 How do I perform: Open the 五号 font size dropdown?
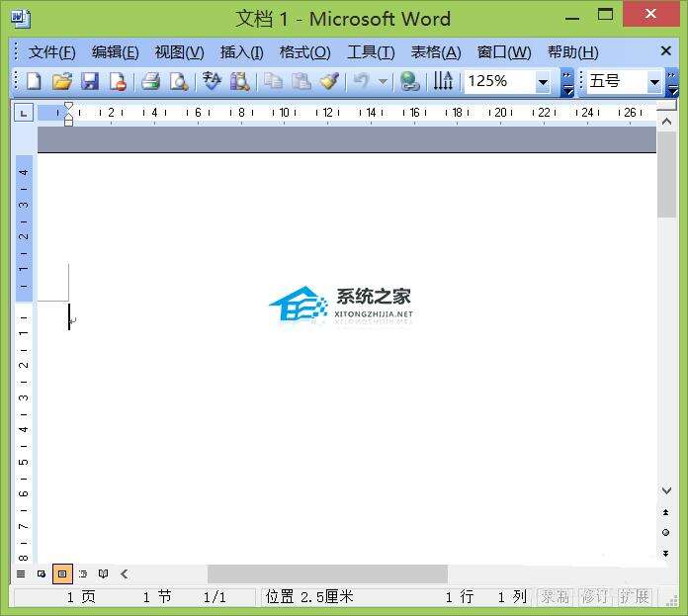click(x=654, y=82)
